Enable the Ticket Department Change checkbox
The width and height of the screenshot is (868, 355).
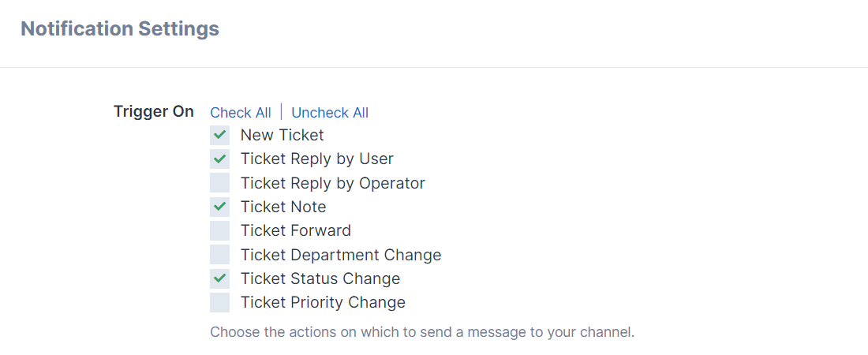(219, 255)
